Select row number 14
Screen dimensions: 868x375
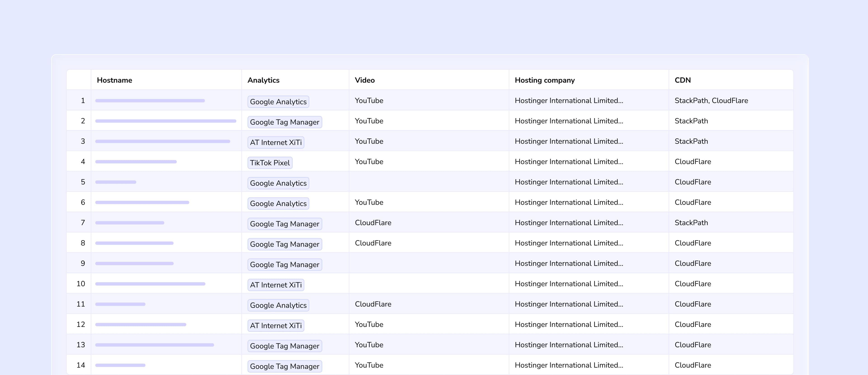[80, 365]
